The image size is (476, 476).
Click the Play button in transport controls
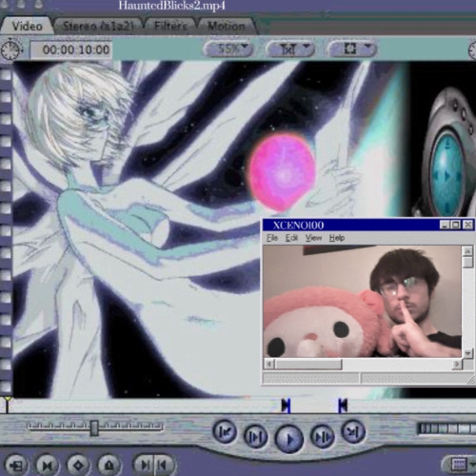[288, 439]
